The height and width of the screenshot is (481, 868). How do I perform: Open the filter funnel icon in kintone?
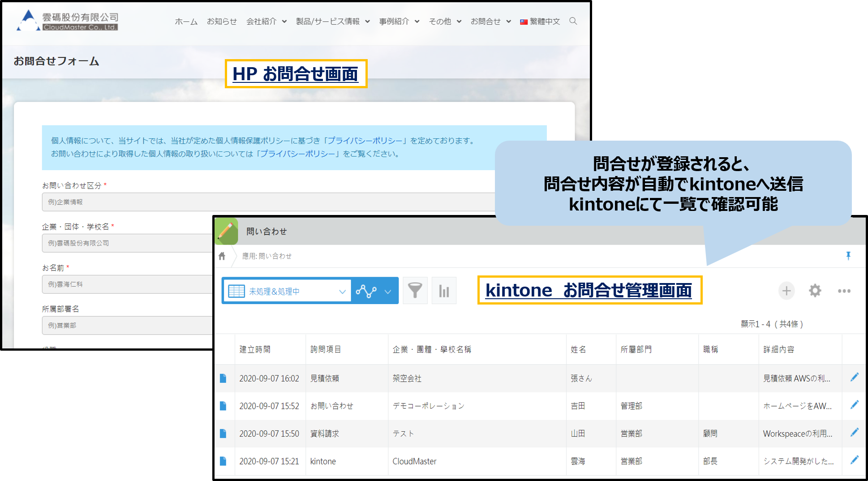tap(415, 290)
